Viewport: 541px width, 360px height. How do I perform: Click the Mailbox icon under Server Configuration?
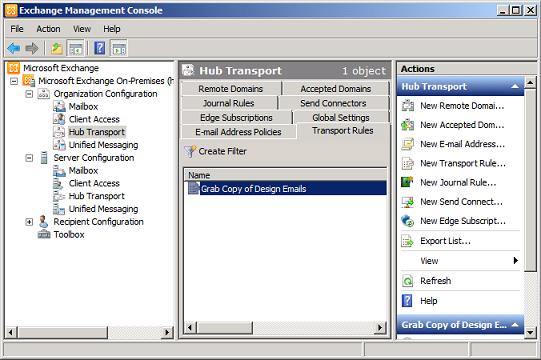(x=59, y=171)
